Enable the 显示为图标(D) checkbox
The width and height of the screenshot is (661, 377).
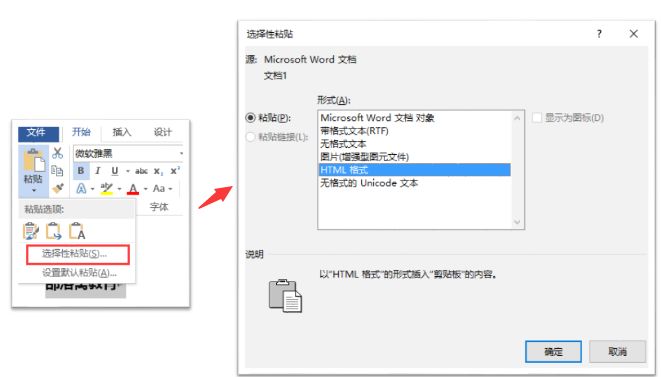click(537, 118)
